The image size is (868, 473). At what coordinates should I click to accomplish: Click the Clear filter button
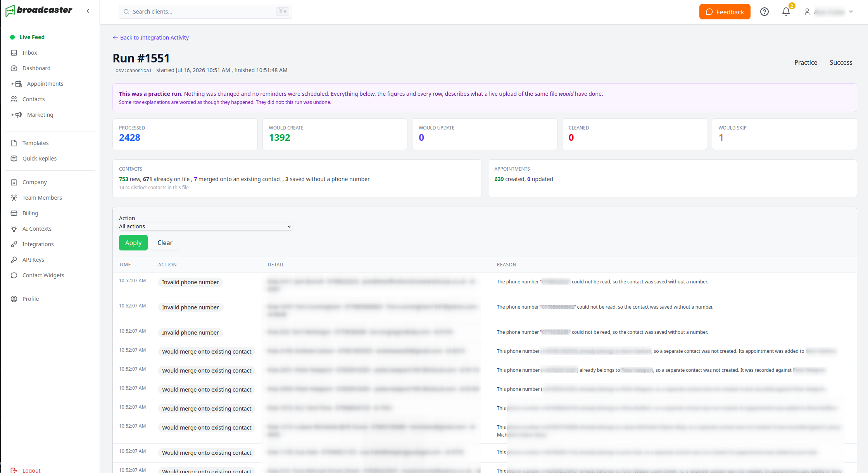[165, 243]
